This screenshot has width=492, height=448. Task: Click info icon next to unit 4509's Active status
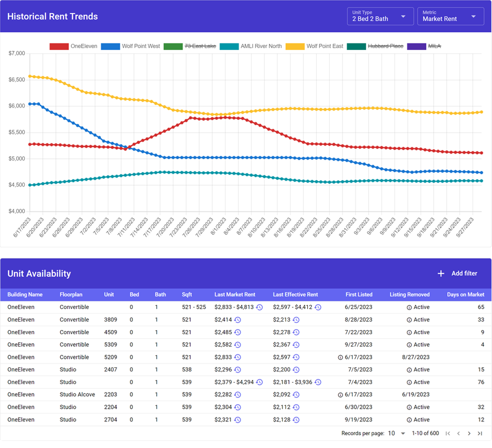pos(408,332)
